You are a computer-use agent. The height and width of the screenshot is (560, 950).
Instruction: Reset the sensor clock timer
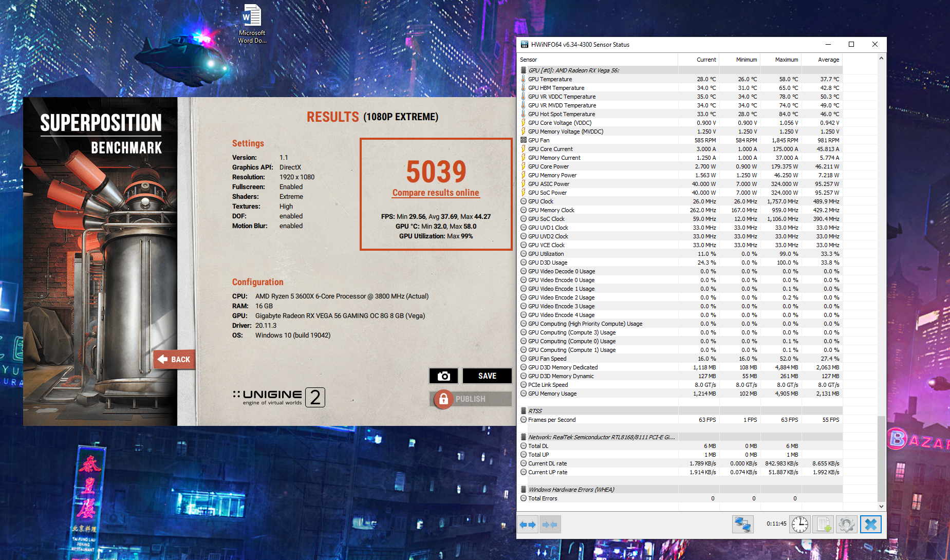(800, 525)
